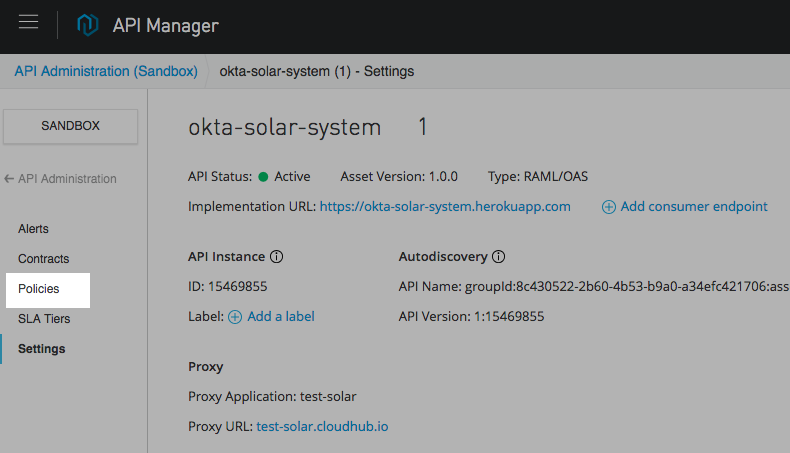Click the plus icon beside Add a label
Screen dimensions: 790x453
235,317
